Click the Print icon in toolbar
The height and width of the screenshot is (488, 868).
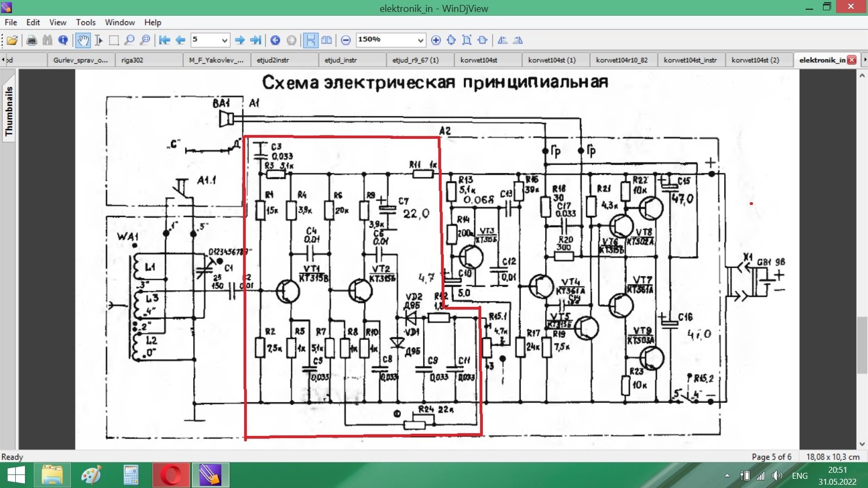[31, 40]
